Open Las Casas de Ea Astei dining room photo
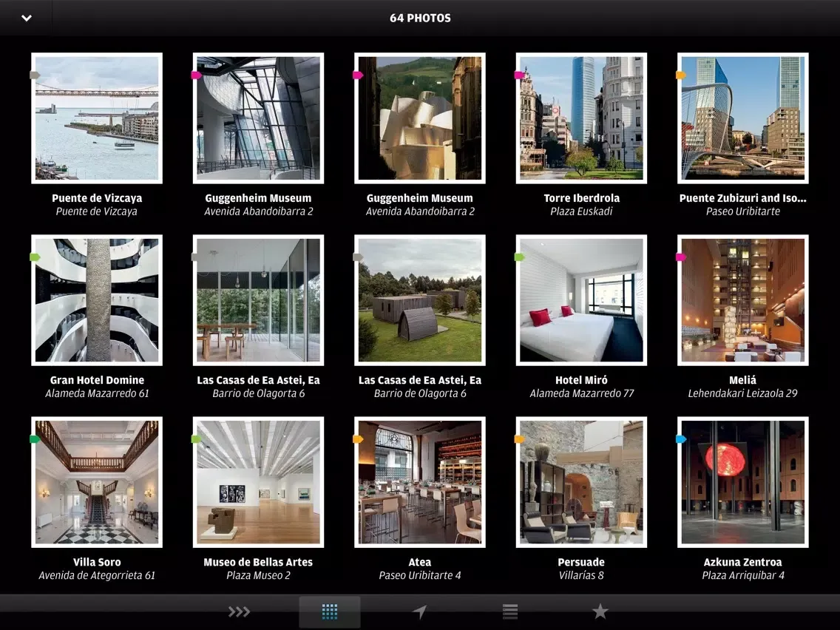840x630 pixels. point(258,300)
